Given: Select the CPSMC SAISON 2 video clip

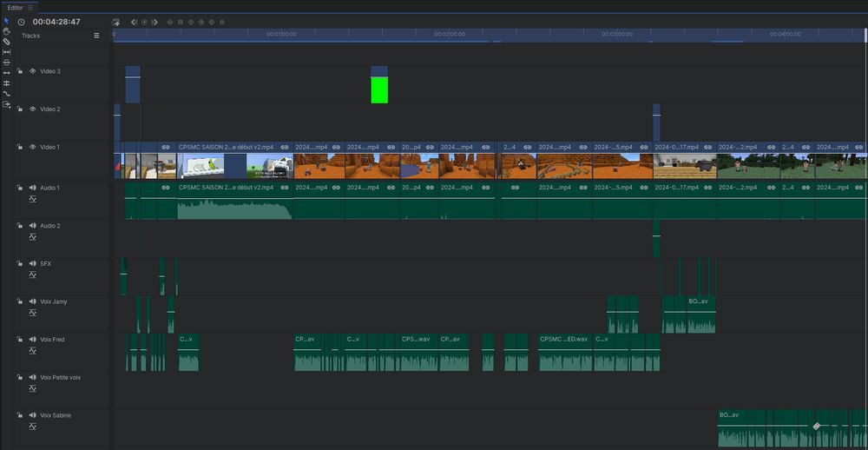Looking at the screenshot, I should click(234, 161).
